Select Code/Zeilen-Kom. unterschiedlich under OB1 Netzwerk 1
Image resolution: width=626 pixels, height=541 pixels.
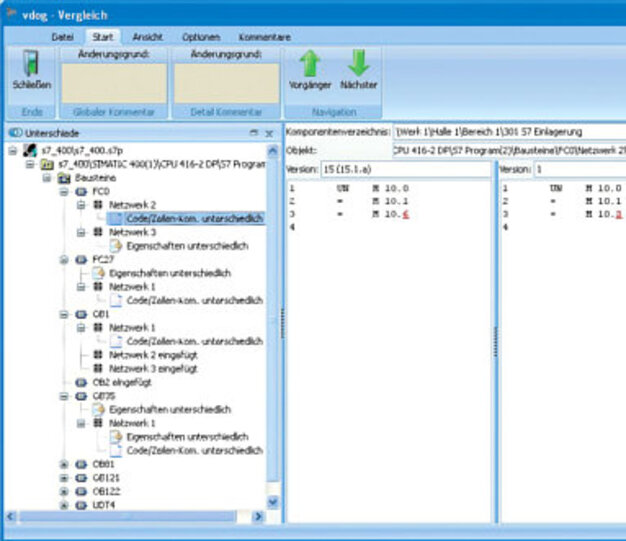tap(195, 341)
